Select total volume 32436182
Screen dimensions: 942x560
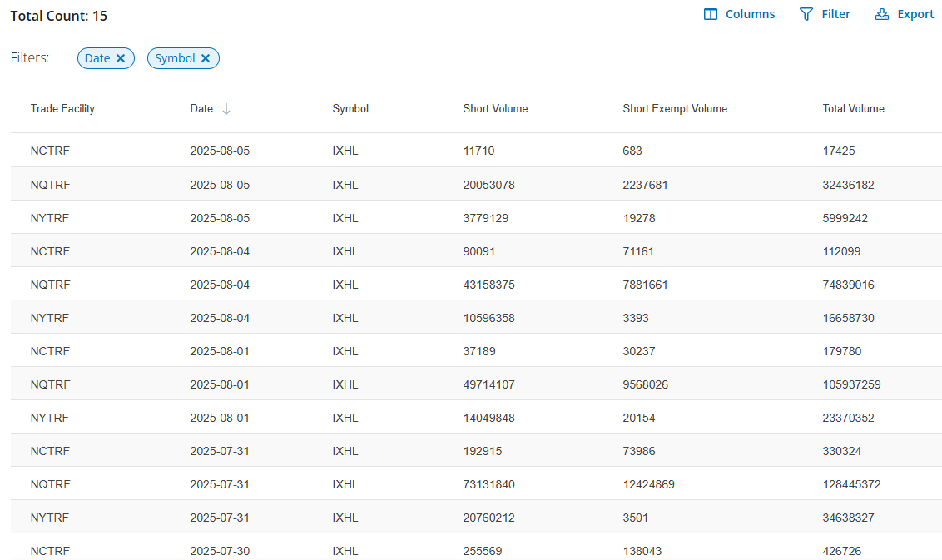[x=848, y=185]
